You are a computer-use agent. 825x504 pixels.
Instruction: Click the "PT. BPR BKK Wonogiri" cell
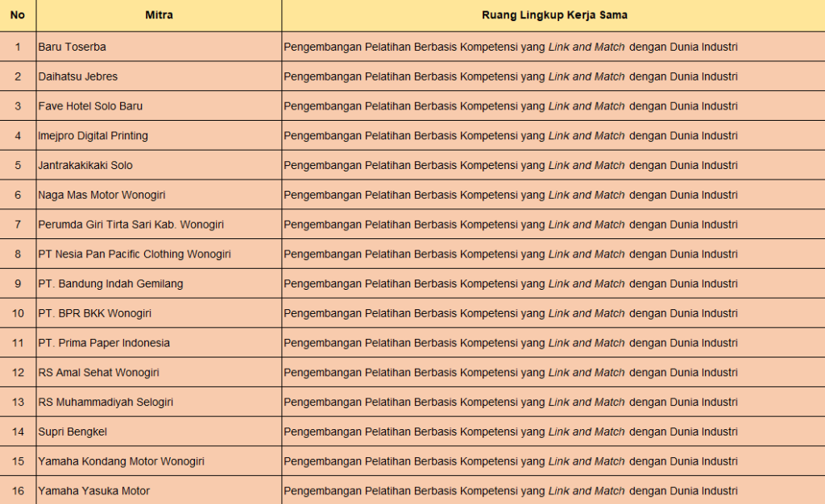(x=159, y=313)
